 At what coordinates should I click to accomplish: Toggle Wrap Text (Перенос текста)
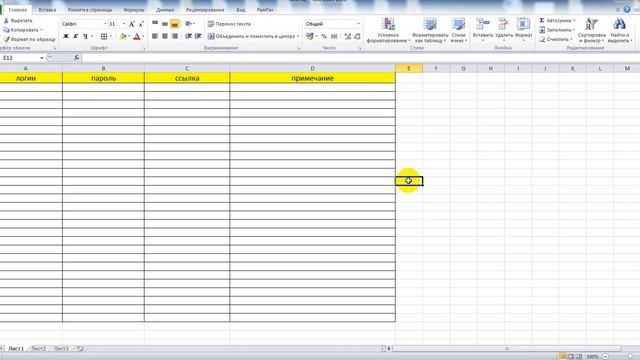(229, 24)
